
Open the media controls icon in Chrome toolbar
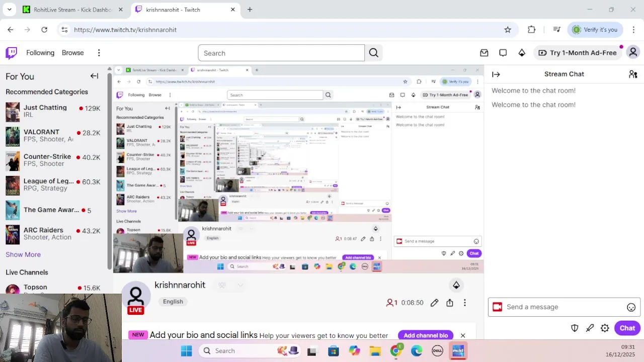click(556, 30)
